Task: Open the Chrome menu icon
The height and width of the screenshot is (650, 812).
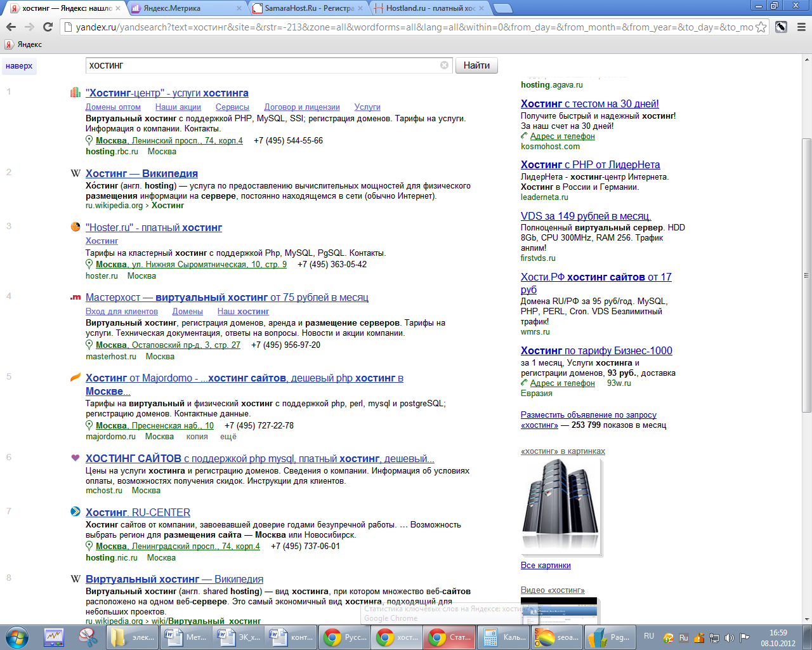Action: [x=801, y=27]
